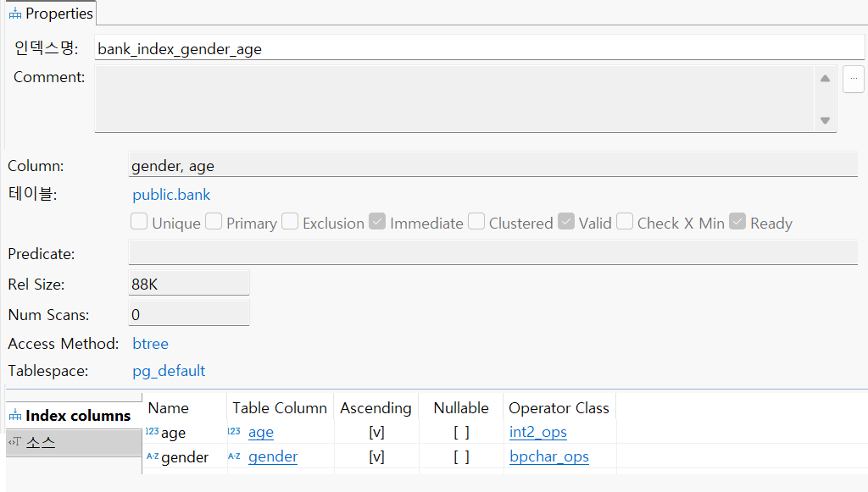Toggle the Unique checkbox
The height and width of the screenshot is (492, 868).
click(139, 222)
